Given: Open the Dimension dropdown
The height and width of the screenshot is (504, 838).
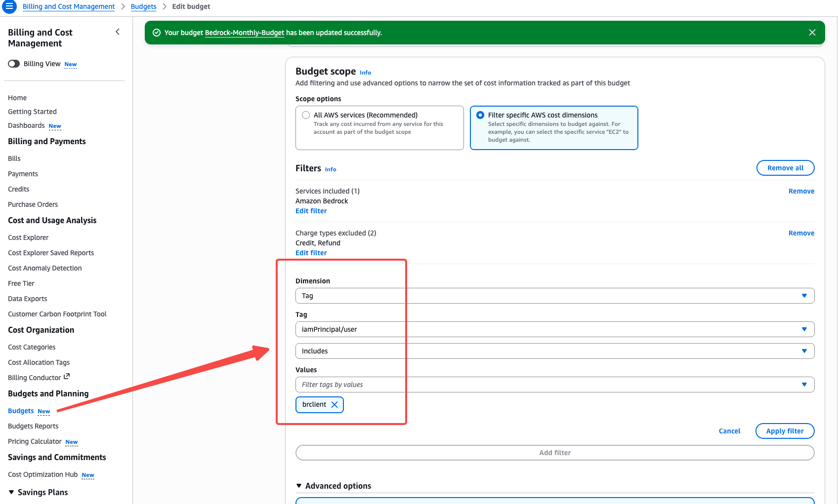Looking at the screenshot, I should pos(555,296).
